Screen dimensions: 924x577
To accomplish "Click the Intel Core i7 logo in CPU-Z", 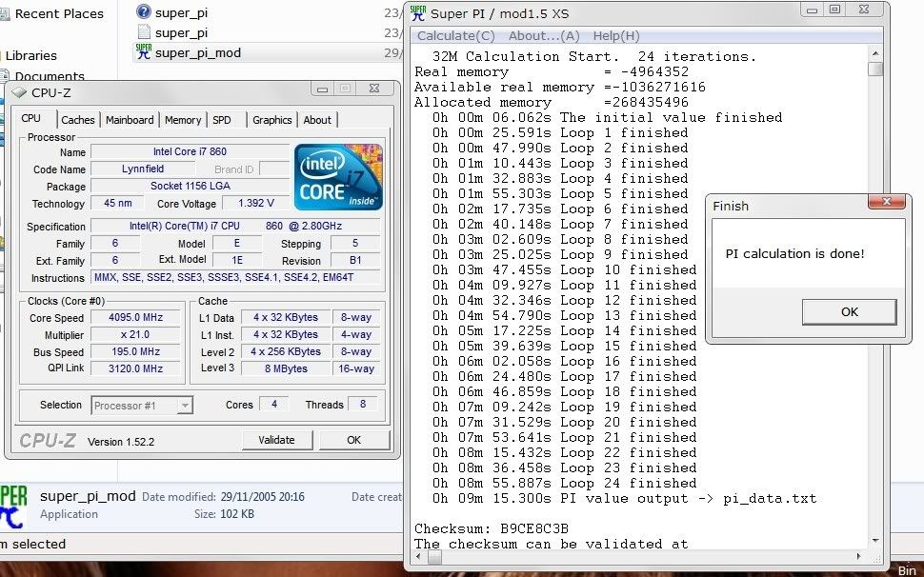I will click(338, 177).
